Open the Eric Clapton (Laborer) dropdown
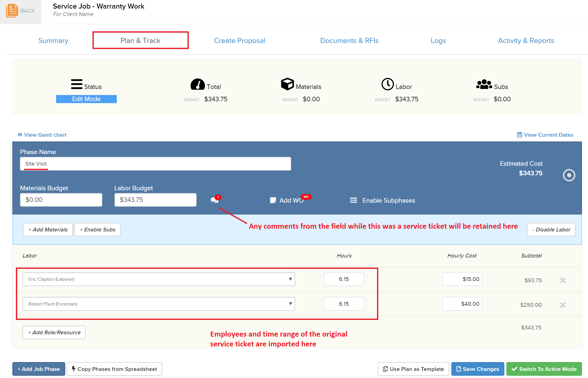588x378 pixels. tap(159, 279)
